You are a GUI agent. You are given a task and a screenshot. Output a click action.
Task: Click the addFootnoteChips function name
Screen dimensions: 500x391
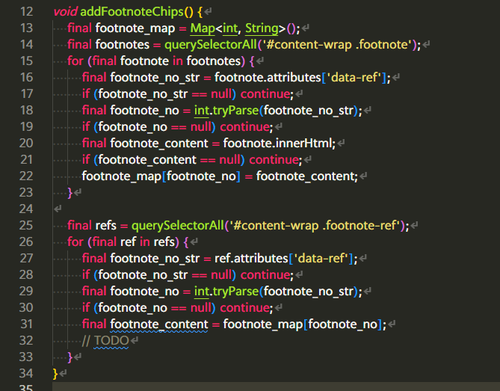[132, 12]
